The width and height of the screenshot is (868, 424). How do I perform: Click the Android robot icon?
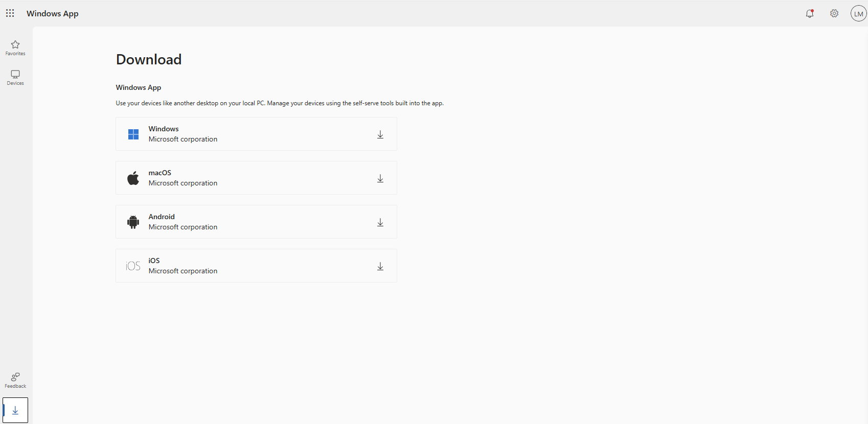point(133,222)
